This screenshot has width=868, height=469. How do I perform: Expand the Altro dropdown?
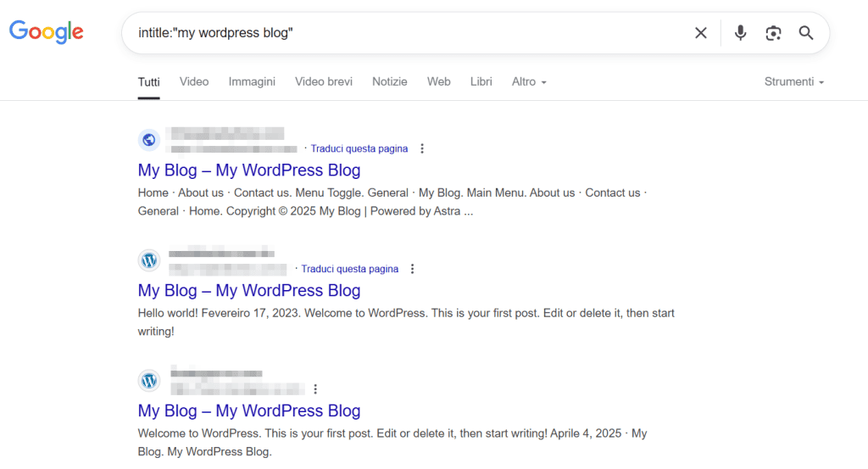(x=529, y=82)
